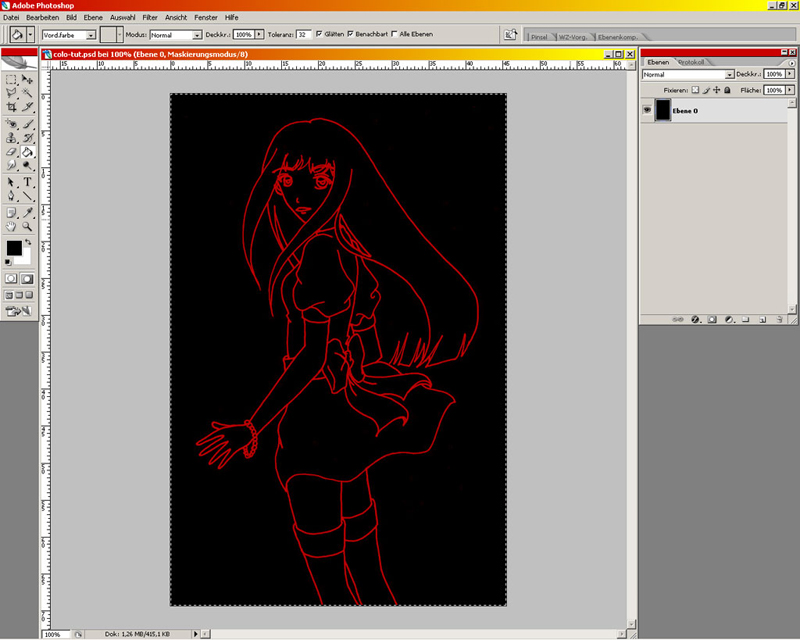This screenshot has width=800, height=640.
Task: Select the Slice tool
Action: coord(28,107)
